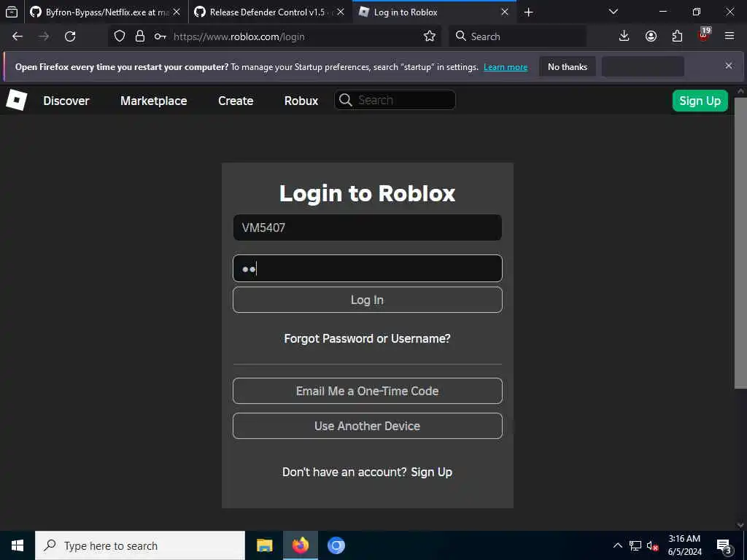
Task: Open uBlock extension icon showing 19
Action: click(704, 35)
